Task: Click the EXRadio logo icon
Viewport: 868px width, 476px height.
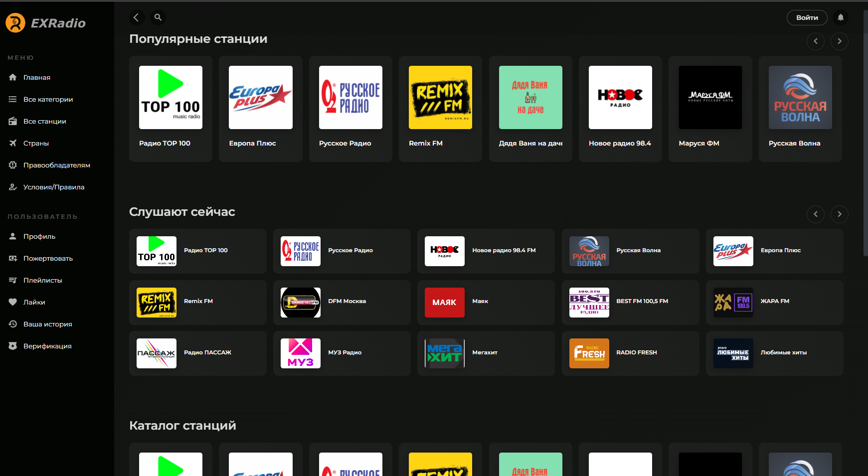Action: point(15,23)
